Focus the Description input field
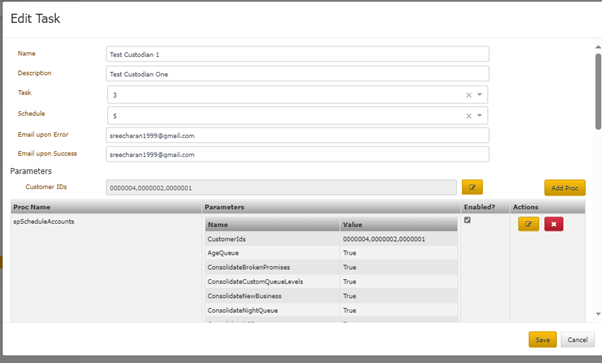The height and width of the screenshot is (363, 602). click(x=298, y=74)
